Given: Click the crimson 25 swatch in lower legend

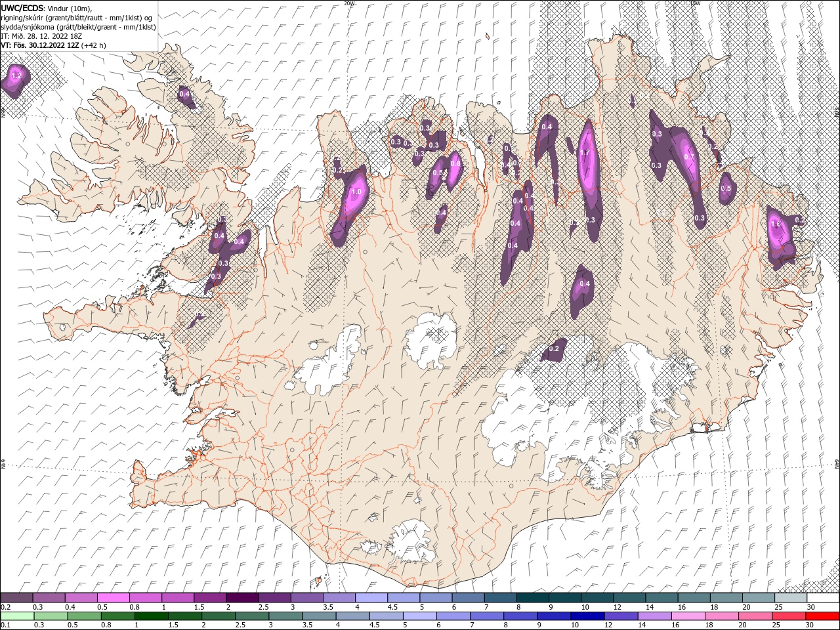Looking at the screenshot, I should tap(789, 616).
